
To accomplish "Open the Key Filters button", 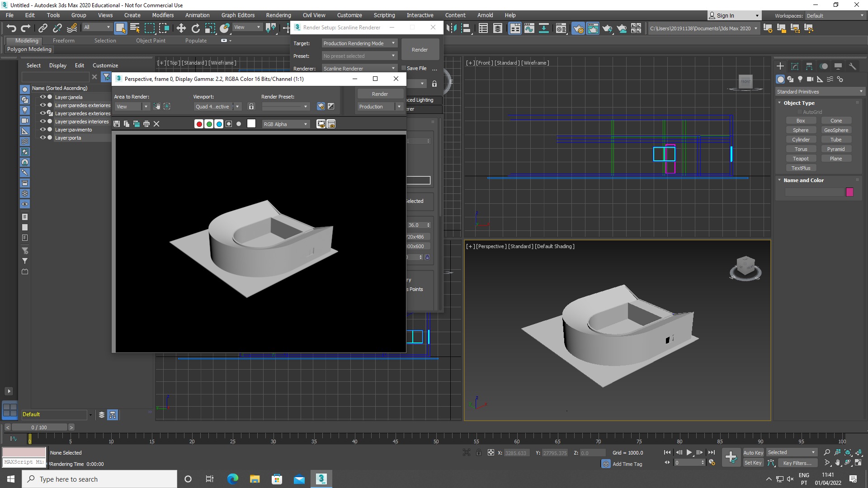I will point(797,463).
